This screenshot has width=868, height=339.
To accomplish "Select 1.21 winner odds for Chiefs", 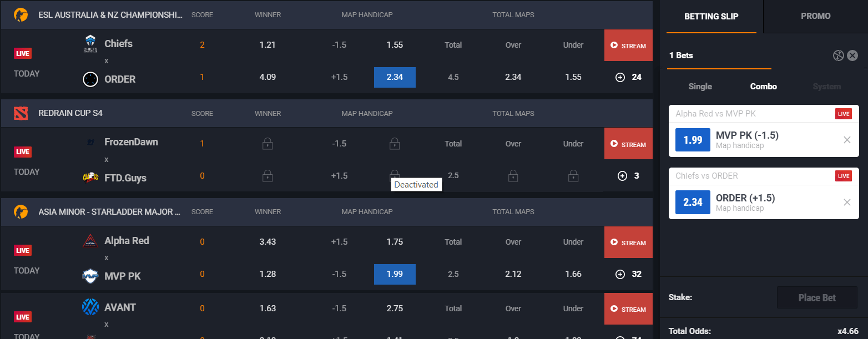I will [268, 45].
